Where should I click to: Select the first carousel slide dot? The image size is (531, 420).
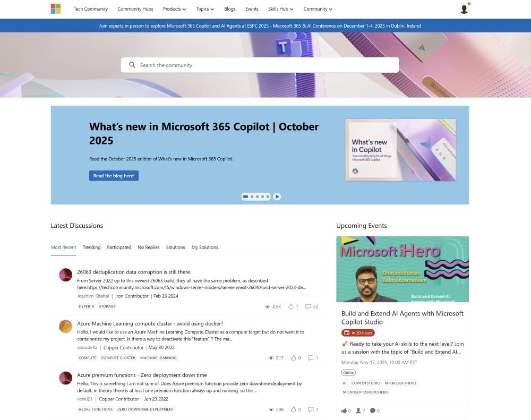tap(245, 196)
